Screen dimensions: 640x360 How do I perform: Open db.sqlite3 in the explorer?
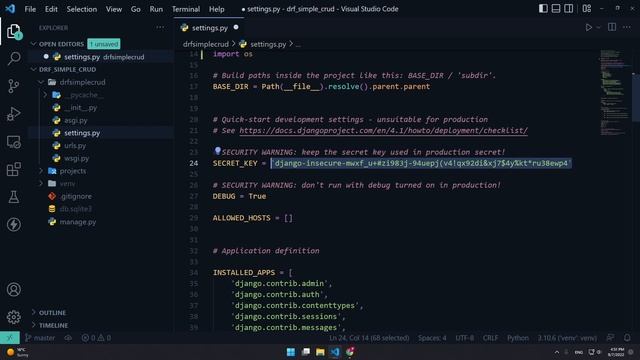(x=76, y=209)
